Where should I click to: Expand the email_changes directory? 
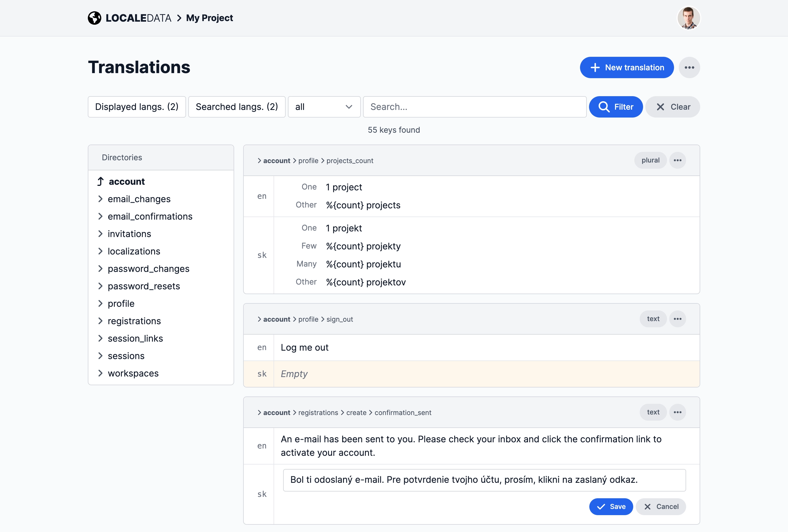(x=100, y=199)
